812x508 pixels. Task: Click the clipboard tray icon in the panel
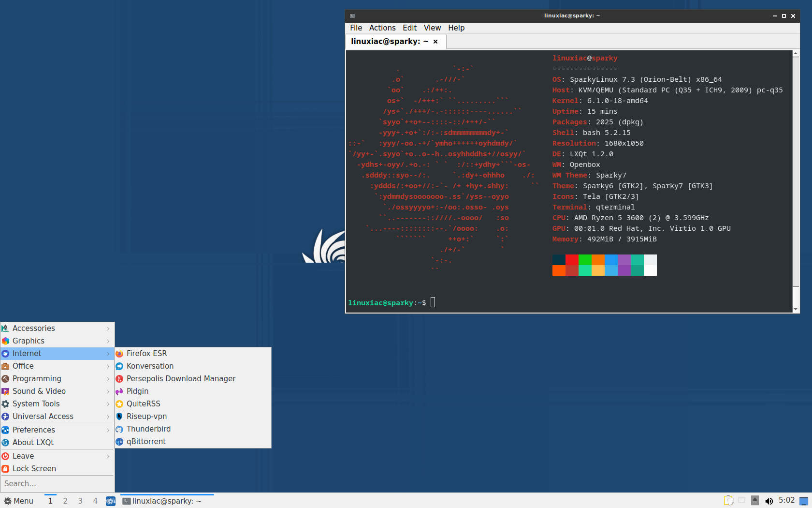click(728, 501)
